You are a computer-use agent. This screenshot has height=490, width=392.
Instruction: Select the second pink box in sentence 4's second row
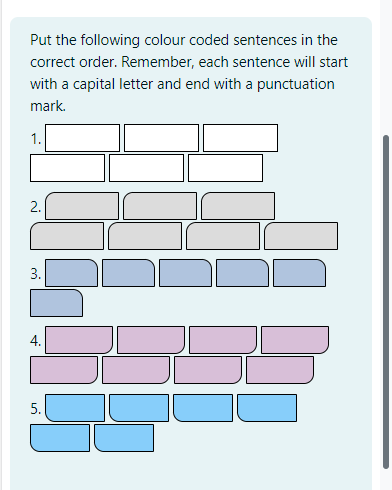tap(136, 370)
